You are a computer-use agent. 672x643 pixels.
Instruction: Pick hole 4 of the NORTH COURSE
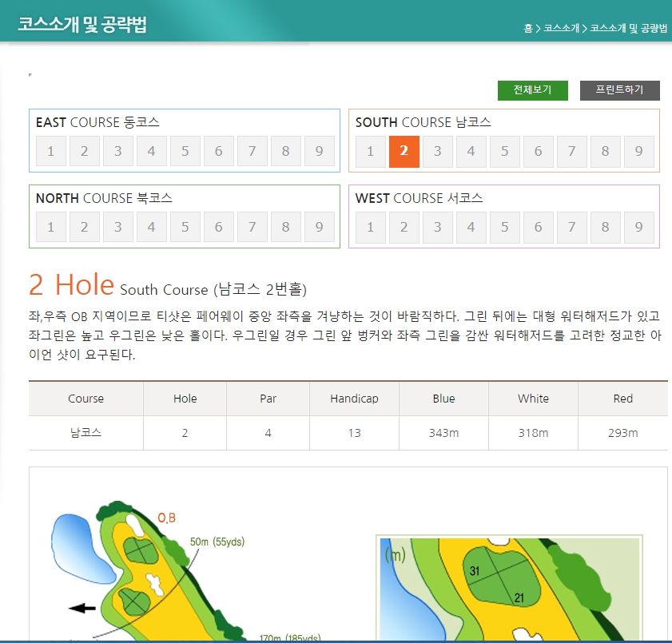(152, 227)
